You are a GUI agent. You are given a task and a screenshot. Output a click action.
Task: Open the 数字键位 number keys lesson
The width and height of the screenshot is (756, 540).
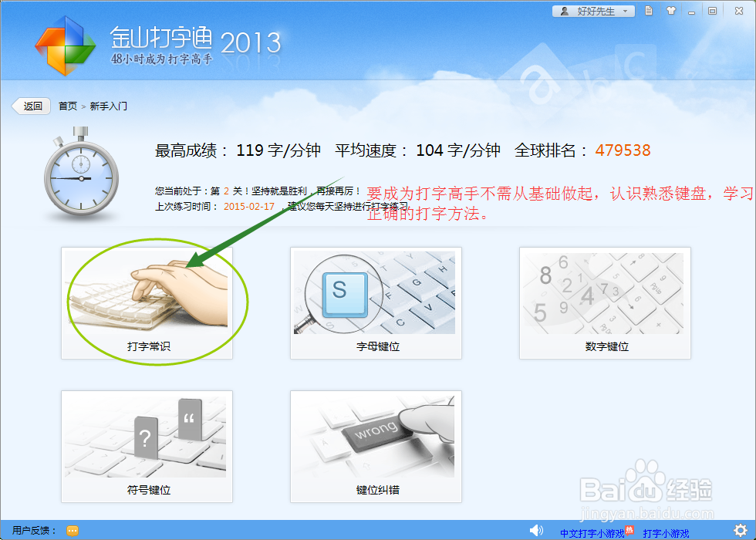pyautogui.click(x=605, y=302)
